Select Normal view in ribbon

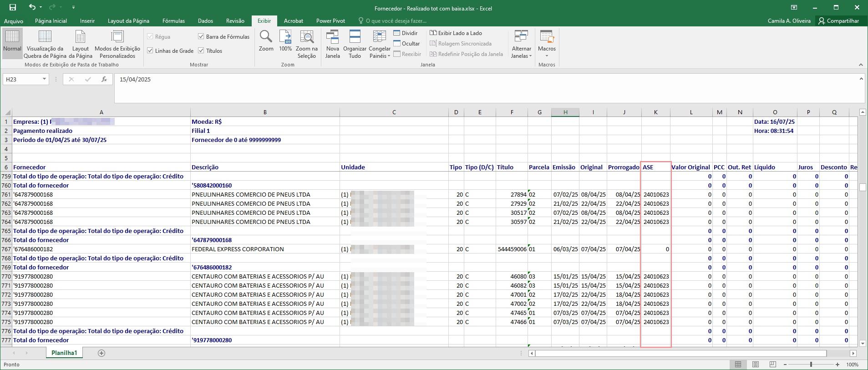[12, 43]
